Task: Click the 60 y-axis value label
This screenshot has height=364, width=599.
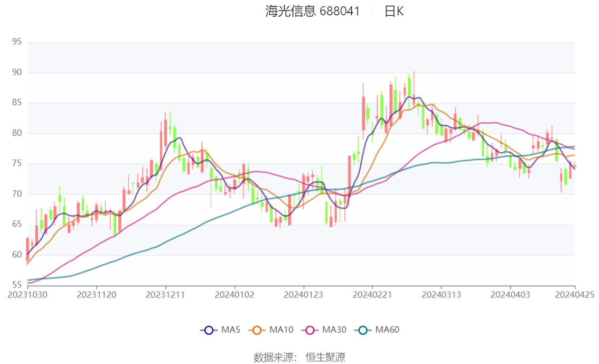Action: tap(17, 255)
